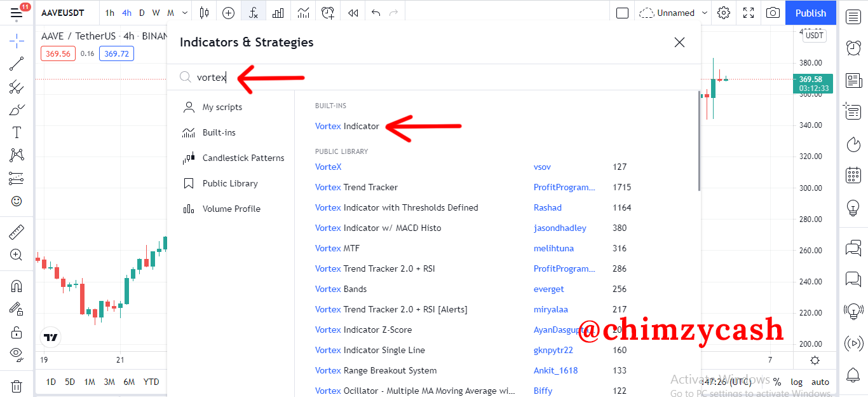Take a snapshot with camera icon
The height and width of the screenshot is (397, 868).
click(x=773, y=13)
